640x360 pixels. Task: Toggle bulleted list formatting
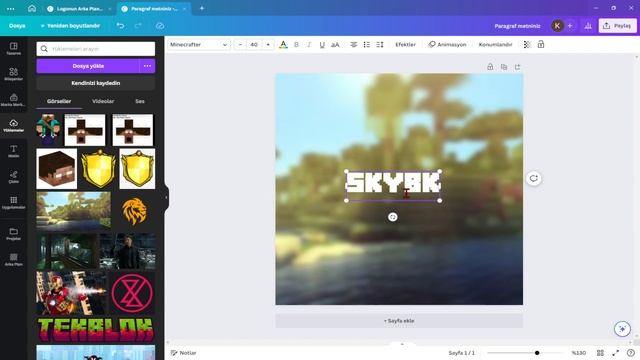point(367,44)
